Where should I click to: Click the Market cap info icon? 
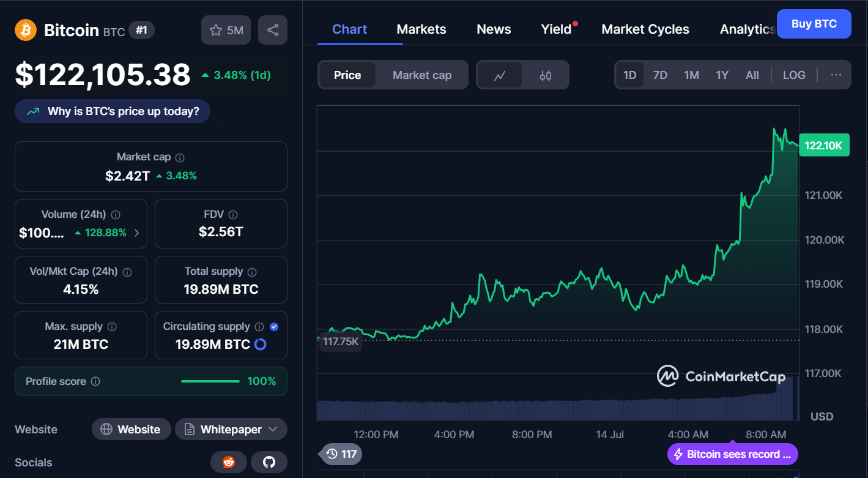click(x=180, y=157)
